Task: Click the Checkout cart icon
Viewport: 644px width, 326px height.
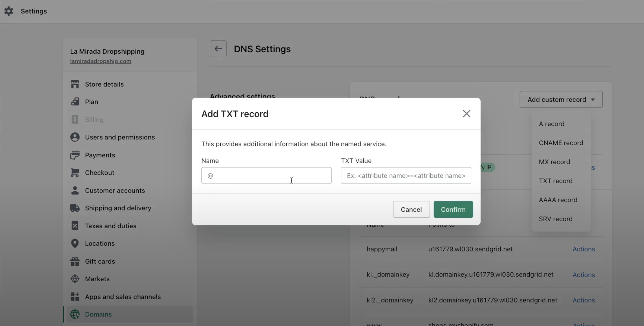Action: [75, 172]
